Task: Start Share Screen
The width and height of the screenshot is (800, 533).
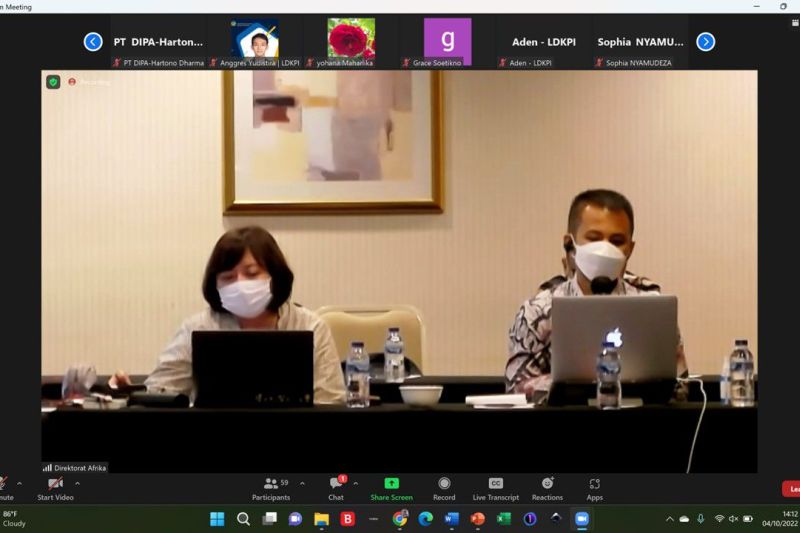Action: [391, 489]
